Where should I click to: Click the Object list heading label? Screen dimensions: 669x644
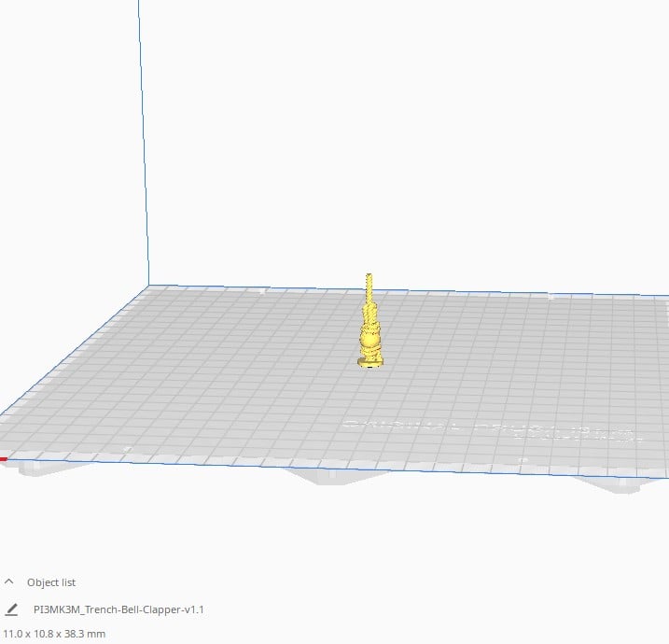point(51,582)
